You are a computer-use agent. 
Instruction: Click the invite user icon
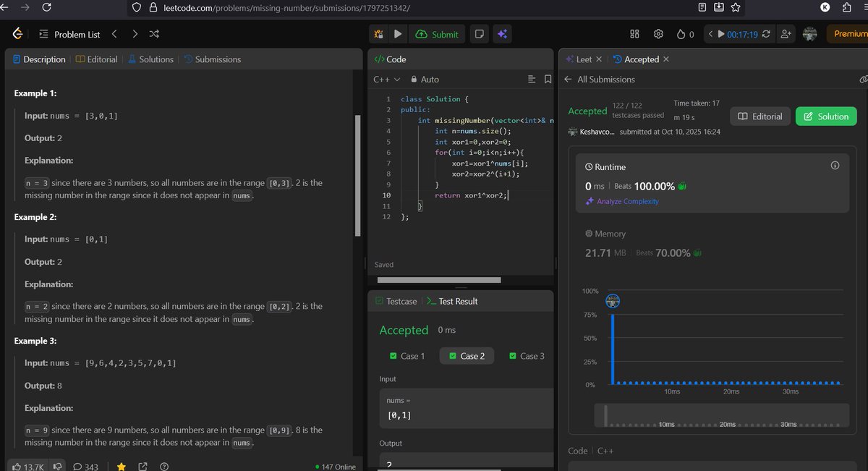786,34
